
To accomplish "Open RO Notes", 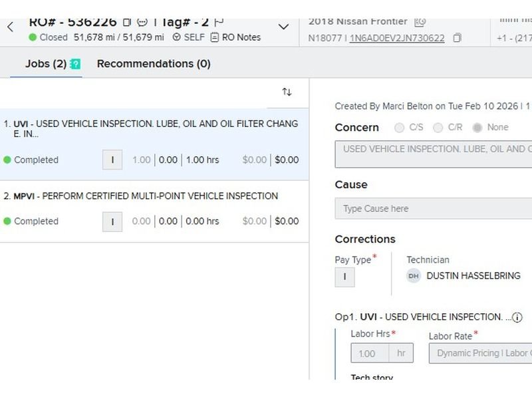I will click(x=235, y=37).
